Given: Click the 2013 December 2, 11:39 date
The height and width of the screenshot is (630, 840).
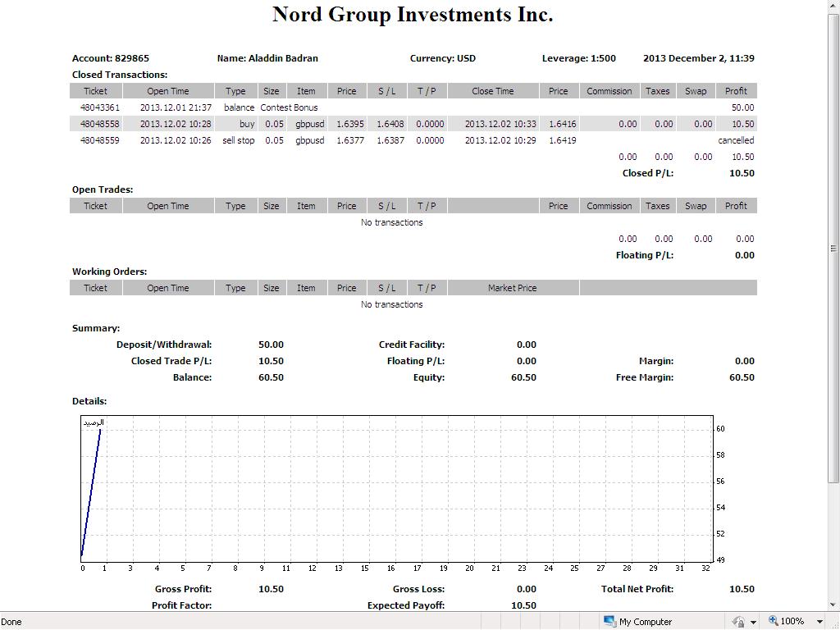Looking at the screenshot, I should coord(699,58).
